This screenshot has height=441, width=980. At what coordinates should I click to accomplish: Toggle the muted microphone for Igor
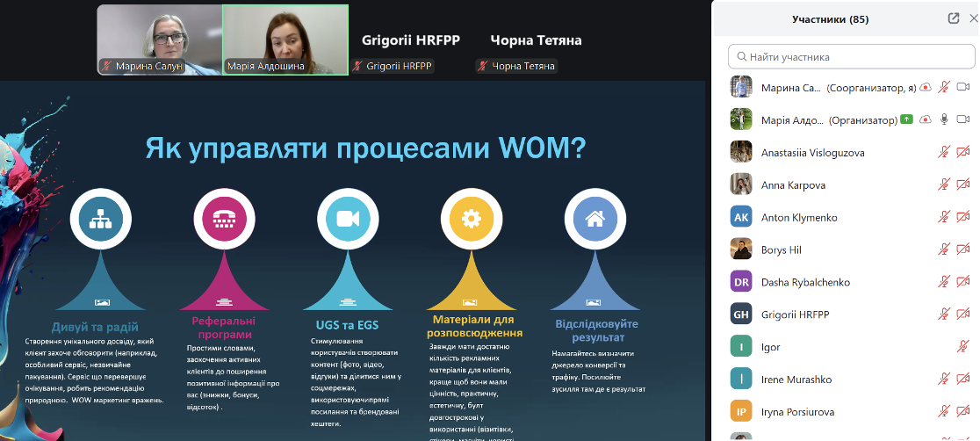962,347
